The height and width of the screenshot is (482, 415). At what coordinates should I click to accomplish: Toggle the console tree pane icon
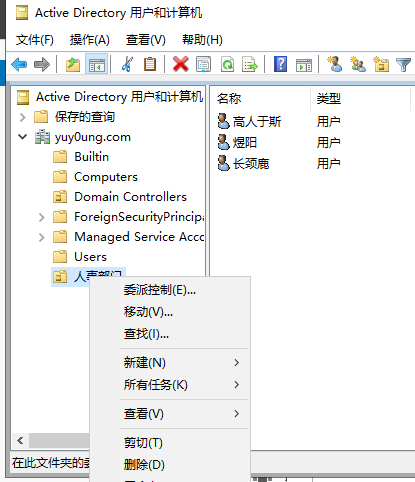[x=96, y=64]
